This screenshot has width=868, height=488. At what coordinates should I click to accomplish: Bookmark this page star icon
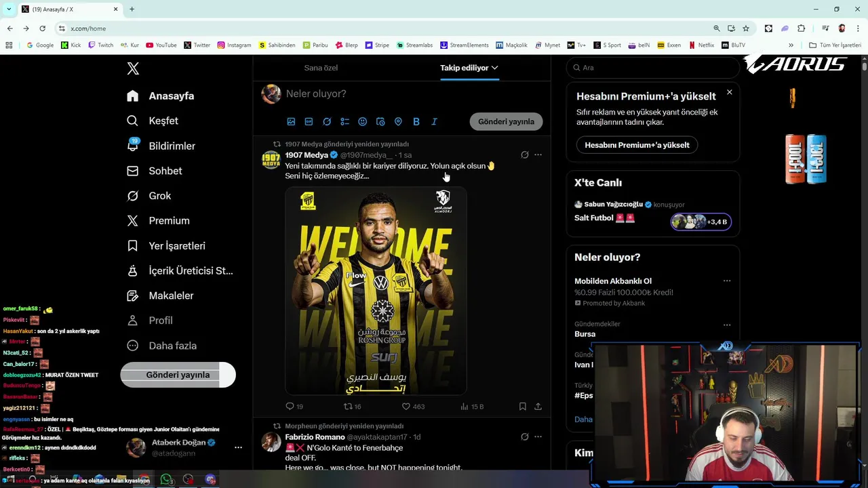[746, 28]
